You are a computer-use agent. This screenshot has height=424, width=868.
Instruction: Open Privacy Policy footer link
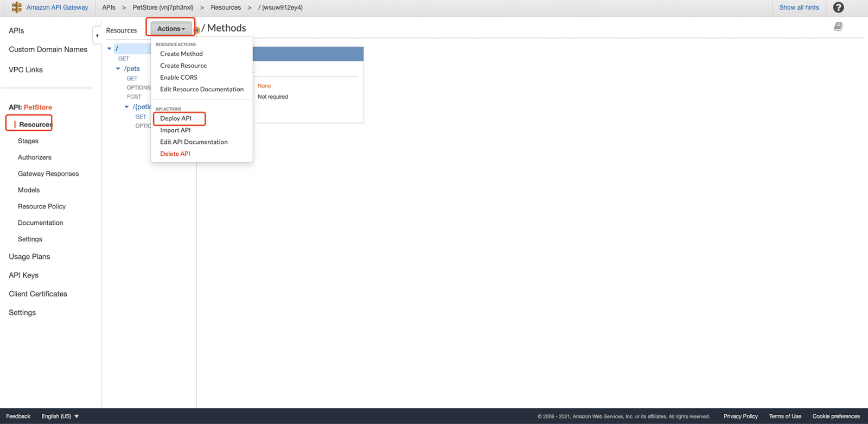741,416
